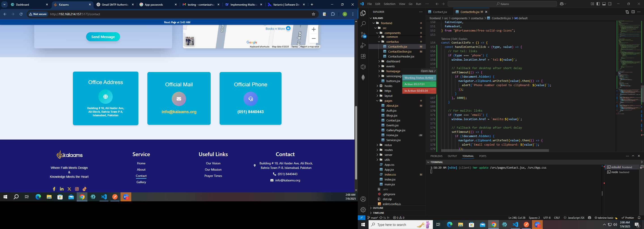The height and width of the screenshot is (229, 644).
Task: Bookmark this page with the star icon
Action: pyautogui.click(x=313, y=14)
